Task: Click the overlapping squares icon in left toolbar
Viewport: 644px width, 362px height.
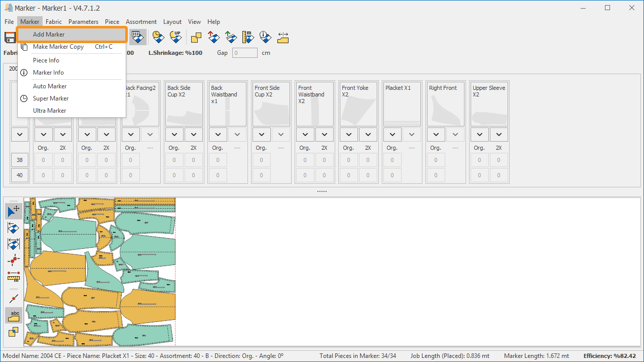Action: [14, 332]
